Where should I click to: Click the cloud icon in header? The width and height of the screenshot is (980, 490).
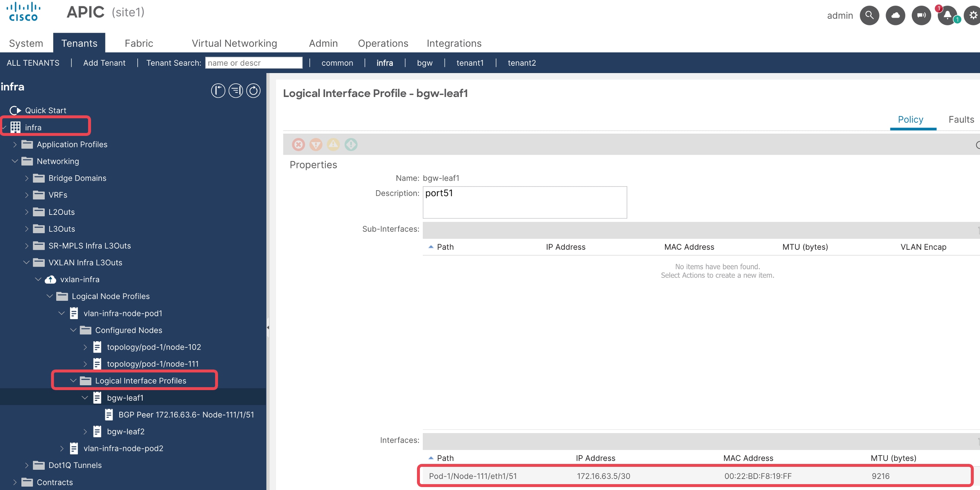[895, 15]
